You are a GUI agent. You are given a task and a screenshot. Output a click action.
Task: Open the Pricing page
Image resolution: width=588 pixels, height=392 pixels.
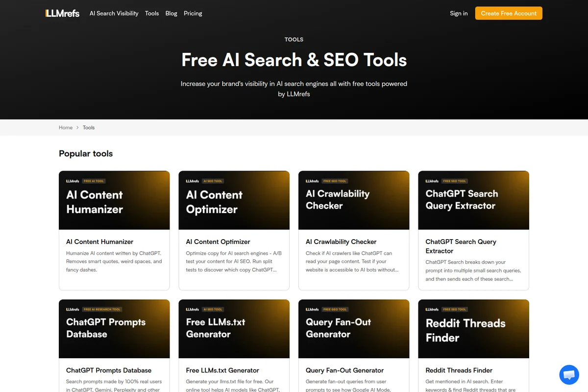[193, 13]
